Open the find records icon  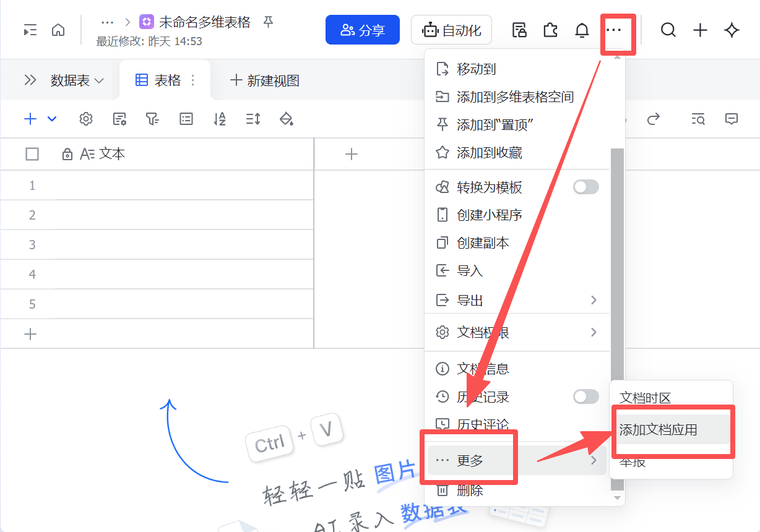(x=698, y=119)
